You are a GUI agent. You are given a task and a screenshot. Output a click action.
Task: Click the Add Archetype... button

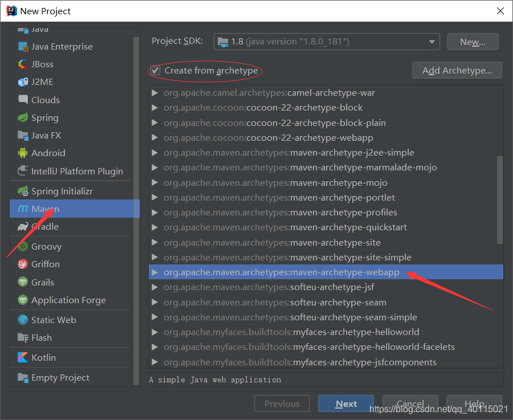457,70
